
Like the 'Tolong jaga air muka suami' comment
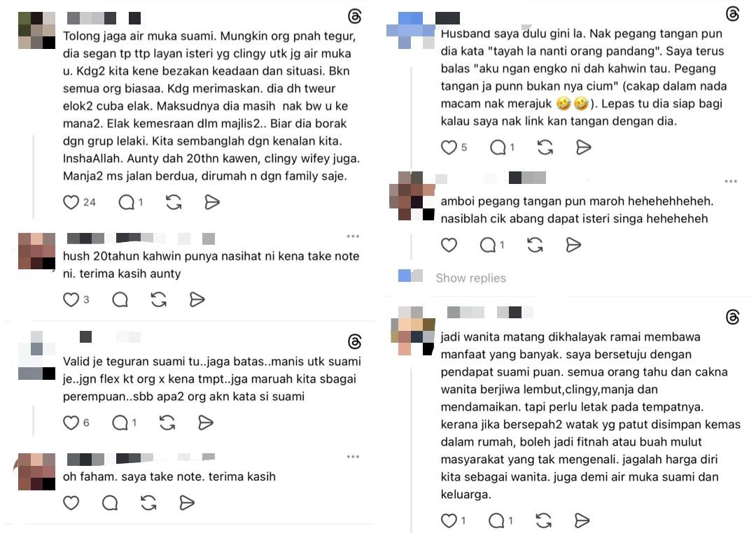(71, 202)
